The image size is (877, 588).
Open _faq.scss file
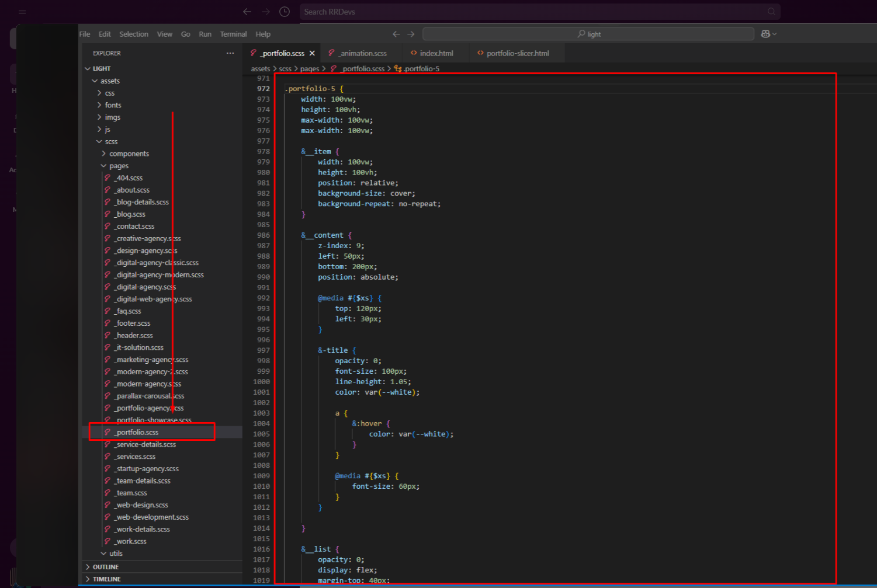click(x=128, y=311)
